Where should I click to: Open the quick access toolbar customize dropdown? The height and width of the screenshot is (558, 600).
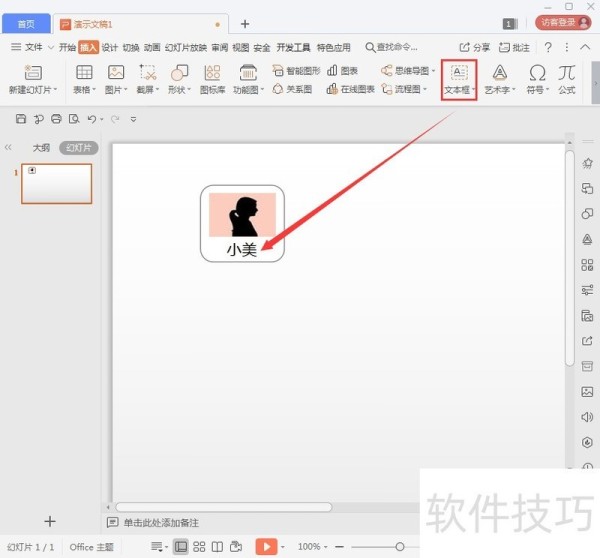pos(133,119)
